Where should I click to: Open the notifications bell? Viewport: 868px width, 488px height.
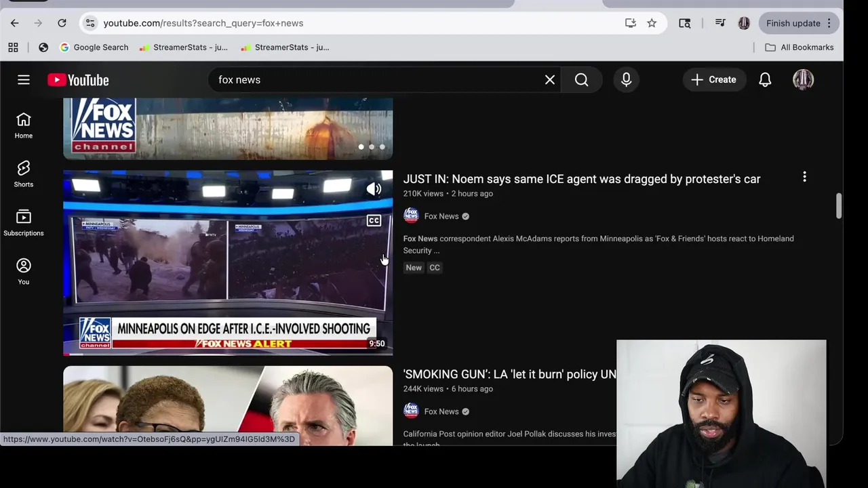(765, 80)
